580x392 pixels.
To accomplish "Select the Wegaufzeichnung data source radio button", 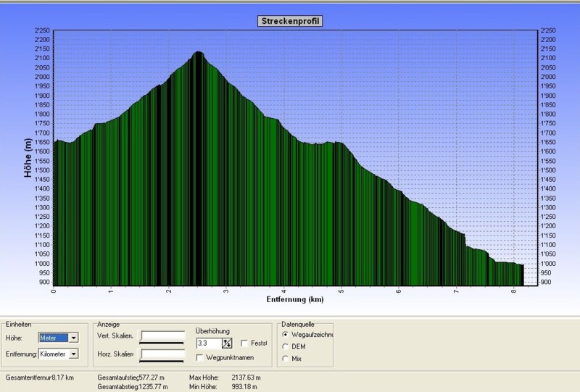I will pyautogui.click(x=285, y=335).
